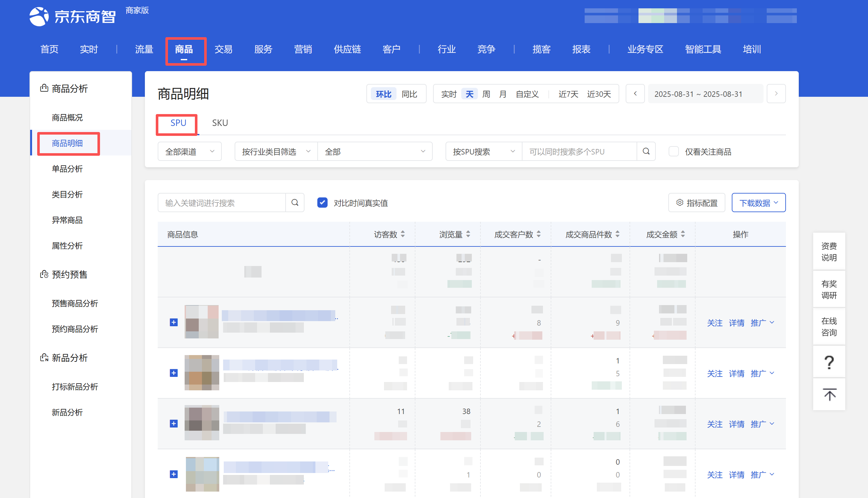
Task: Expand the third product row plus icon
Action: click(x=174, y=423)
